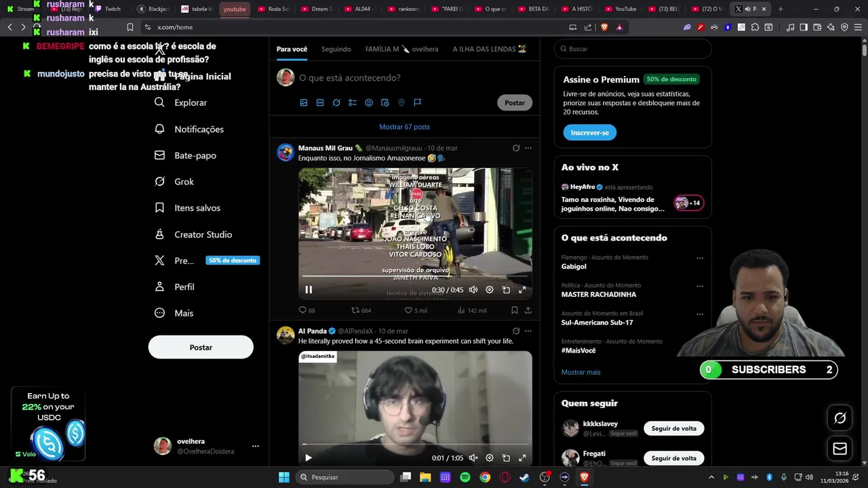The width and height of the screenshot is (868, 488).
Task: Toggle picture-in-picture on AI Panda video
Action: (x=506, y=457)
